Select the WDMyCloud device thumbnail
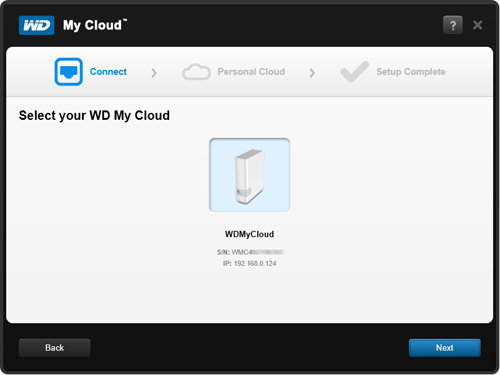 pyautogui.click(x=250, y=175)
